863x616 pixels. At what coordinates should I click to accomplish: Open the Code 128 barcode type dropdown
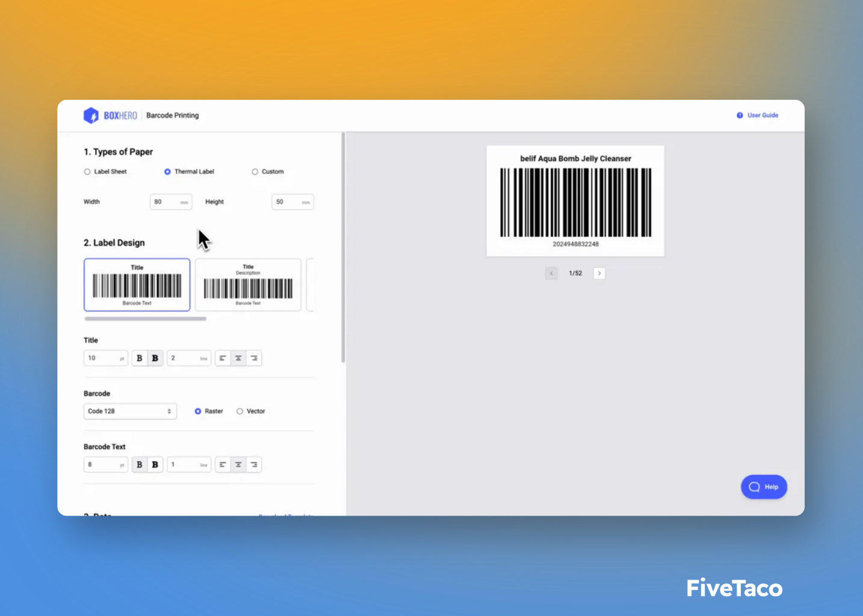click(x=130, y=411)
